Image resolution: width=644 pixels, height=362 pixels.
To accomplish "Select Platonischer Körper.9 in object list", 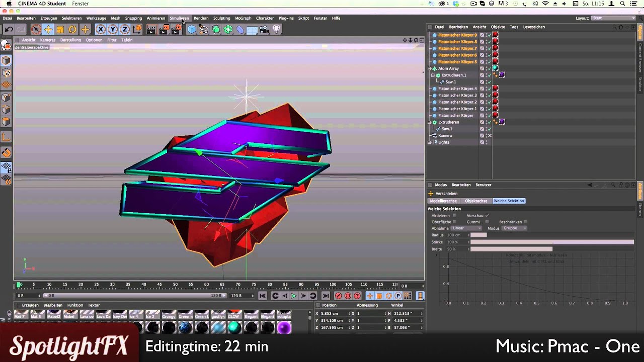I will click(x=457, y=35).
